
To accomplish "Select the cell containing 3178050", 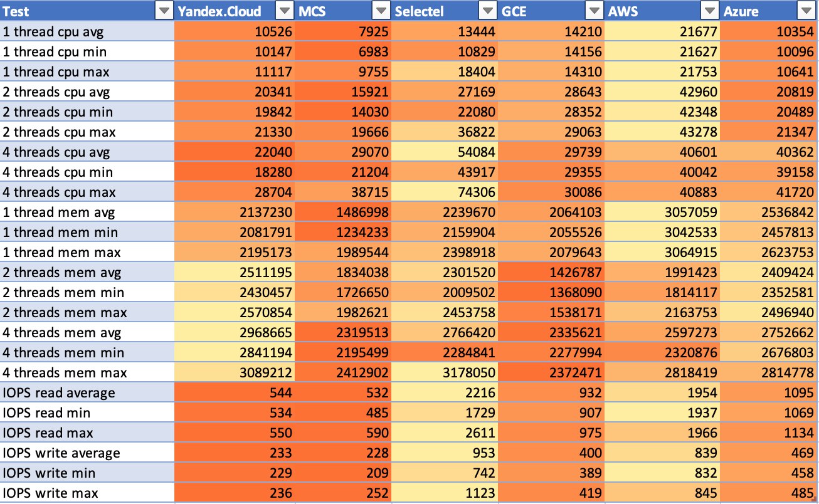I will (x=445, y=373).
